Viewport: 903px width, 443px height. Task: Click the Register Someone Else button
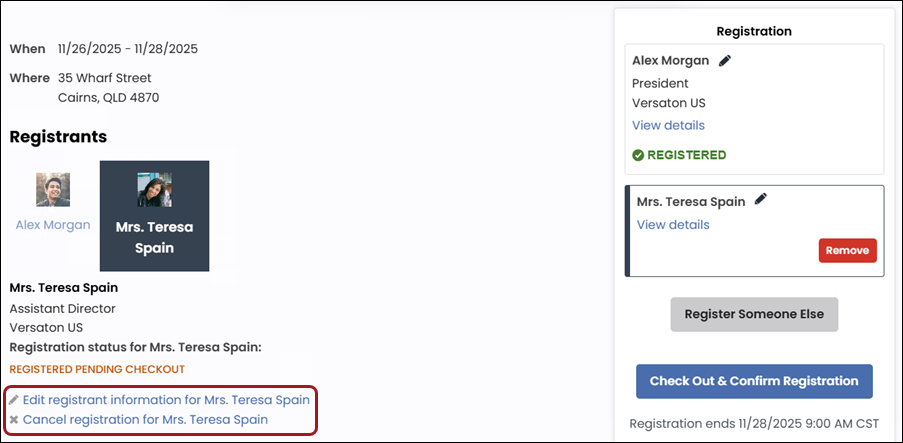point(754,314)
